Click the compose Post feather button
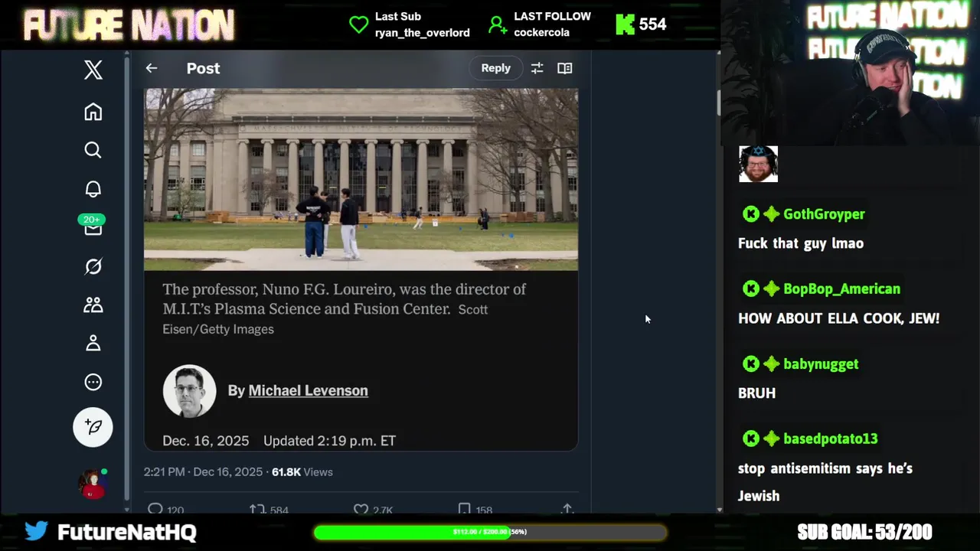 (93, 427)
